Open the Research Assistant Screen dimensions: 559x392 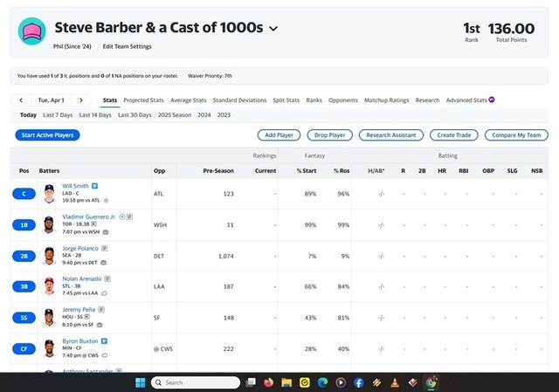[391, 135]
